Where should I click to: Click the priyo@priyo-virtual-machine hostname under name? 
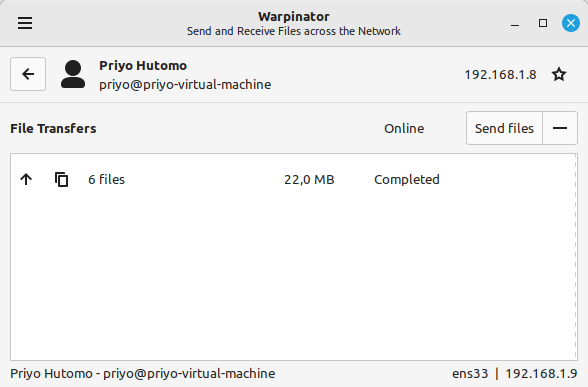(185, 85)
